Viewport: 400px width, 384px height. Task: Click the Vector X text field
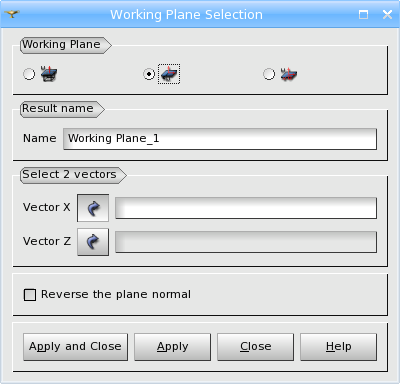point(246,208)
